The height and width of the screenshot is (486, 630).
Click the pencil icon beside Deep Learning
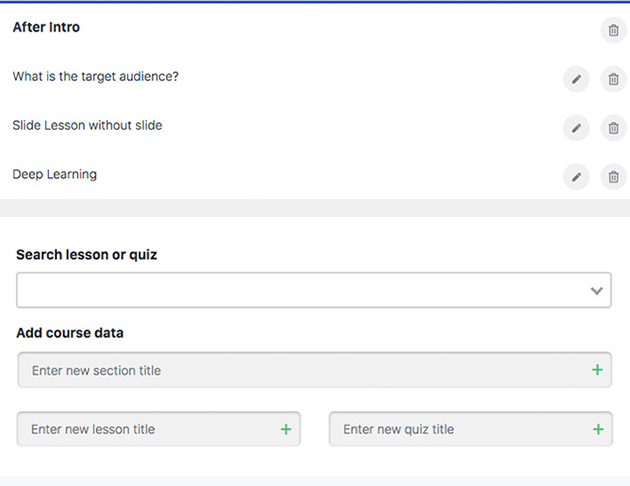tap(576, 177)
